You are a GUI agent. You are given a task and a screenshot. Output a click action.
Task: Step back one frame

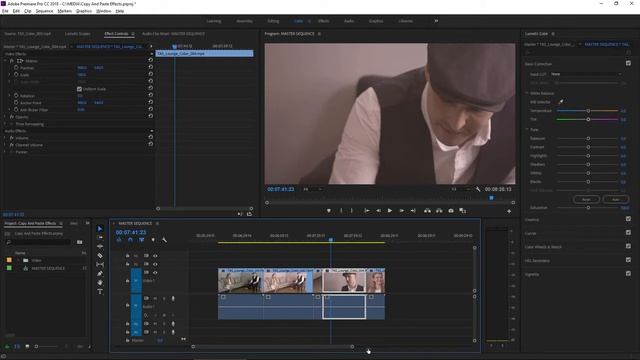tap(378, 211)
